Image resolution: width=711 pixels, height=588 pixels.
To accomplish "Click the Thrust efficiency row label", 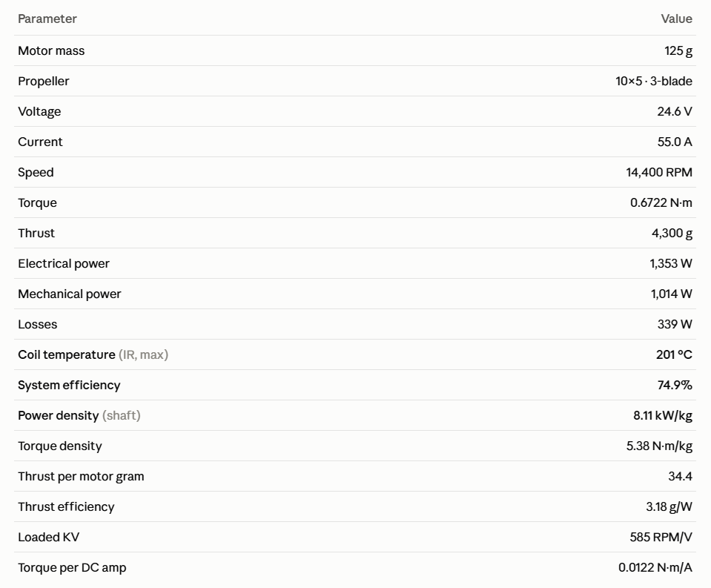I will tap(66, 506).
